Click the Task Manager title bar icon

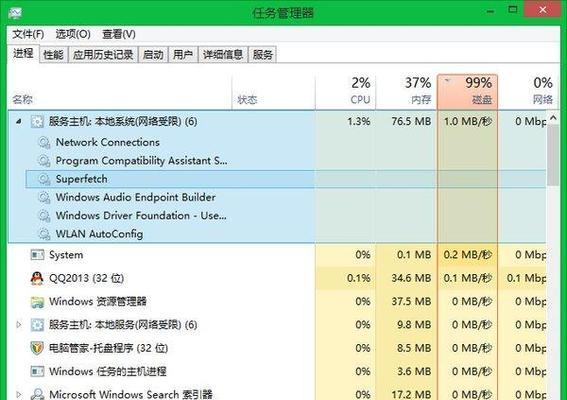point(15,13)
